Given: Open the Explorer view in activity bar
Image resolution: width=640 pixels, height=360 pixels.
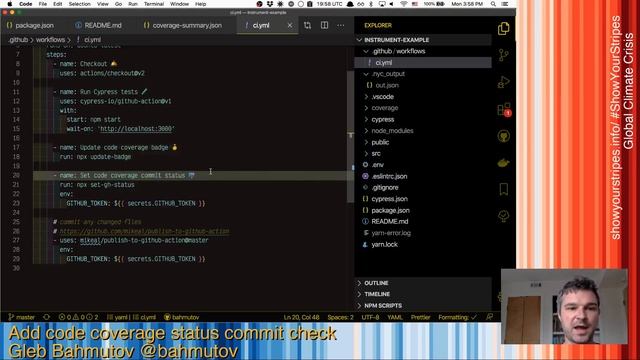Looking at the screenshot, I should coord(504,29).
